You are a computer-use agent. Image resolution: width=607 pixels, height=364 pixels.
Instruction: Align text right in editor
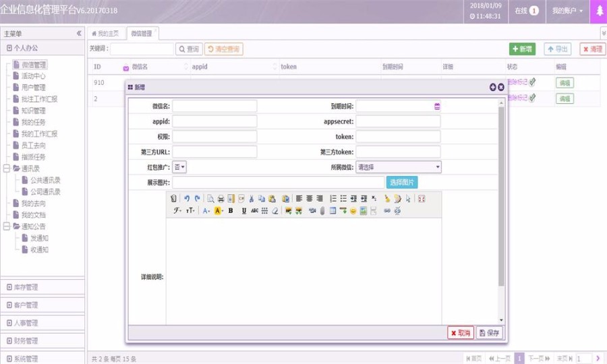pyautogui.click(x=320, y=199)
